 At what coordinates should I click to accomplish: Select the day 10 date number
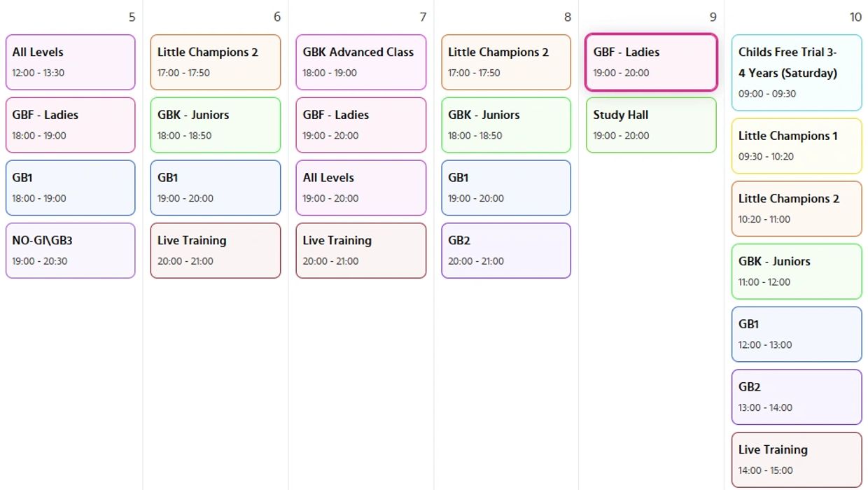tap(855, 17)
